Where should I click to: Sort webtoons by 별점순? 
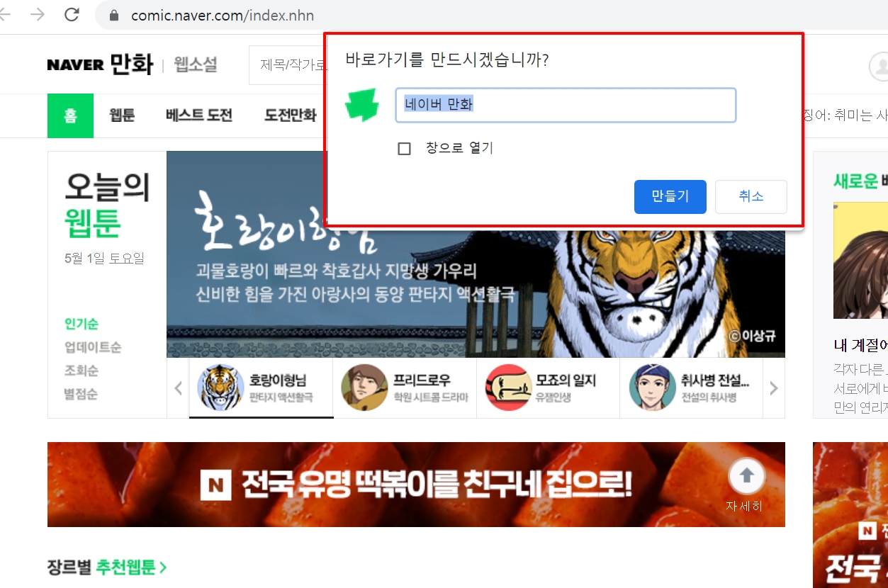click(82, 394)
